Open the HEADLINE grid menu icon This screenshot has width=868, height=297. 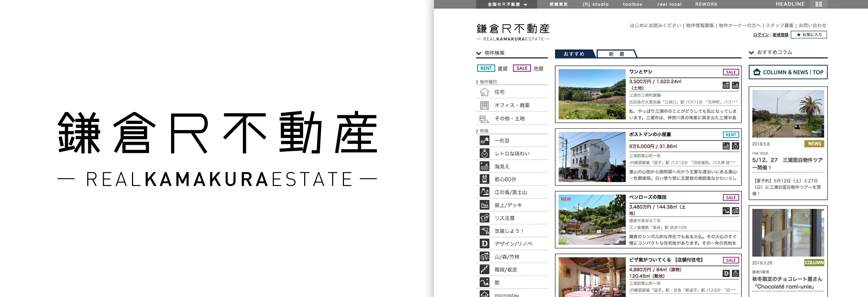[x=819, y=4]
